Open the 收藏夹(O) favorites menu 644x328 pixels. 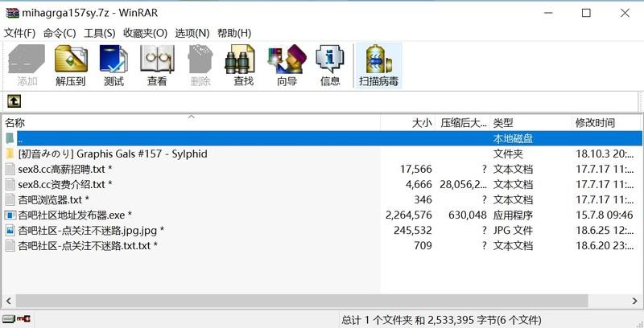coord(145,33)
